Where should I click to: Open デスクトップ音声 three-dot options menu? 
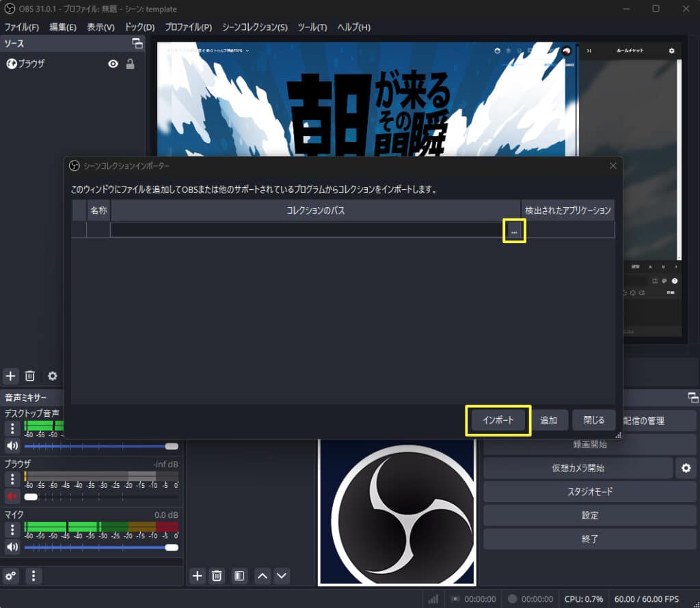click(x=12, y=428)
